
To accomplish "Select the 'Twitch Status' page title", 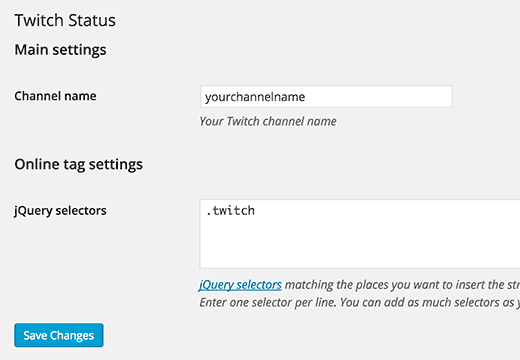I will (65, 20).
